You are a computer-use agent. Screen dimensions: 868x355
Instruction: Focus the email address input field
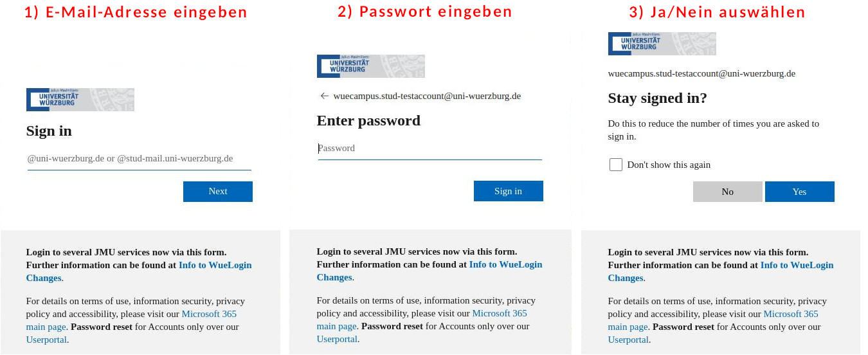[139, 158]
